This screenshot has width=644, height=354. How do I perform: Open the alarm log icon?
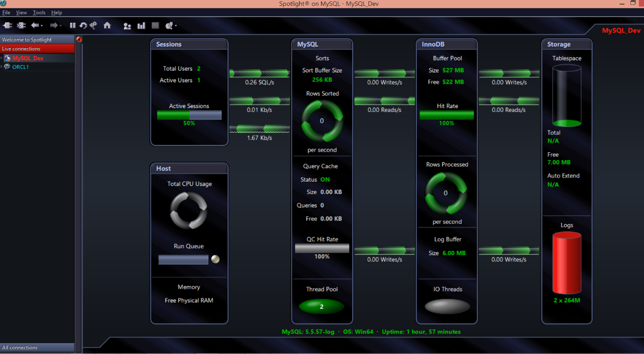tap(169, 26)
